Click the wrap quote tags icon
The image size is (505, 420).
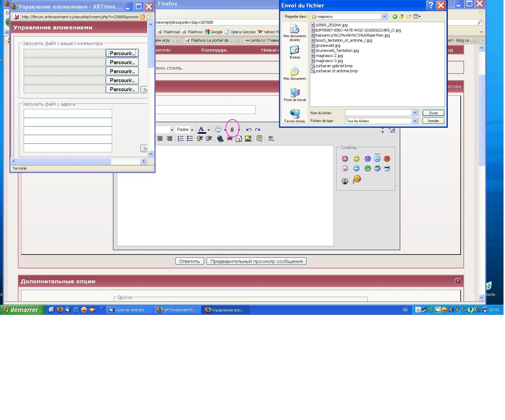click(x=259, y=139)
